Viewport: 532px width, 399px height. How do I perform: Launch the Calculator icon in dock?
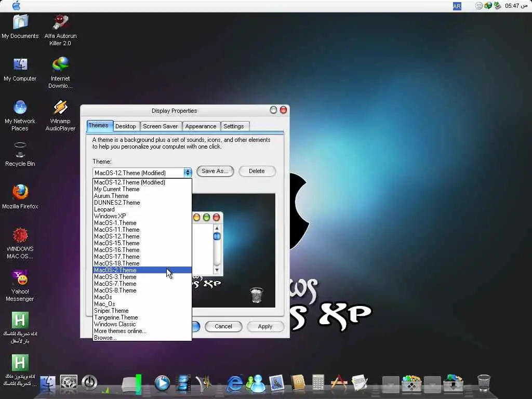pos(318,383)
